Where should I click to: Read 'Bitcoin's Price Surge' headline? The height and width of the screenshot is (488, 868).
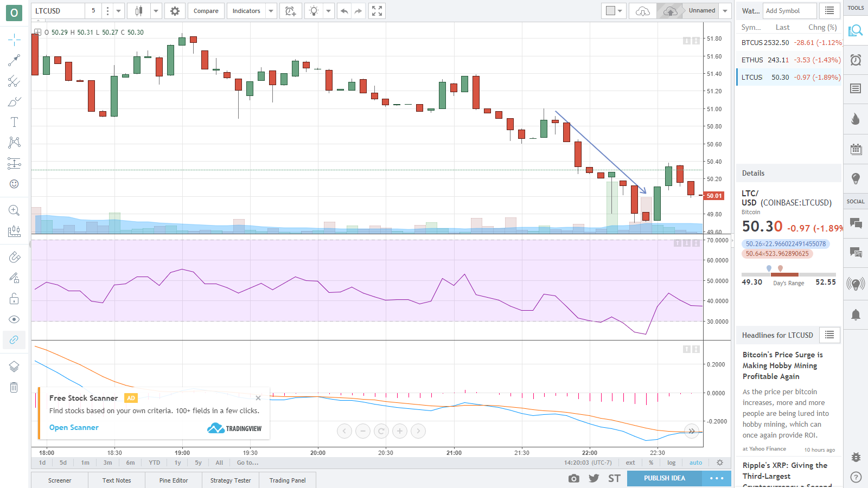click(782, 365)
